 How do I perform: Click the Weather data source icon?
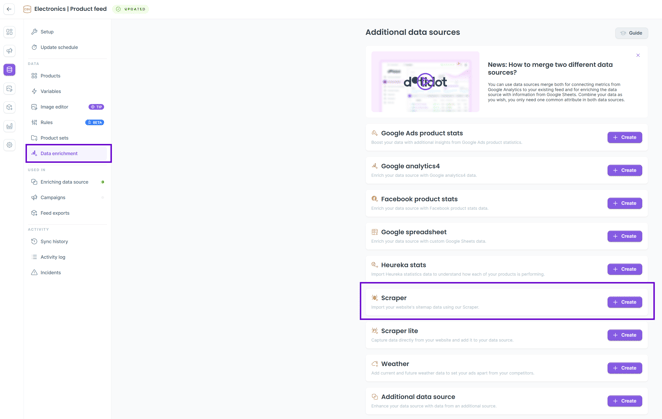pos(375,364)
